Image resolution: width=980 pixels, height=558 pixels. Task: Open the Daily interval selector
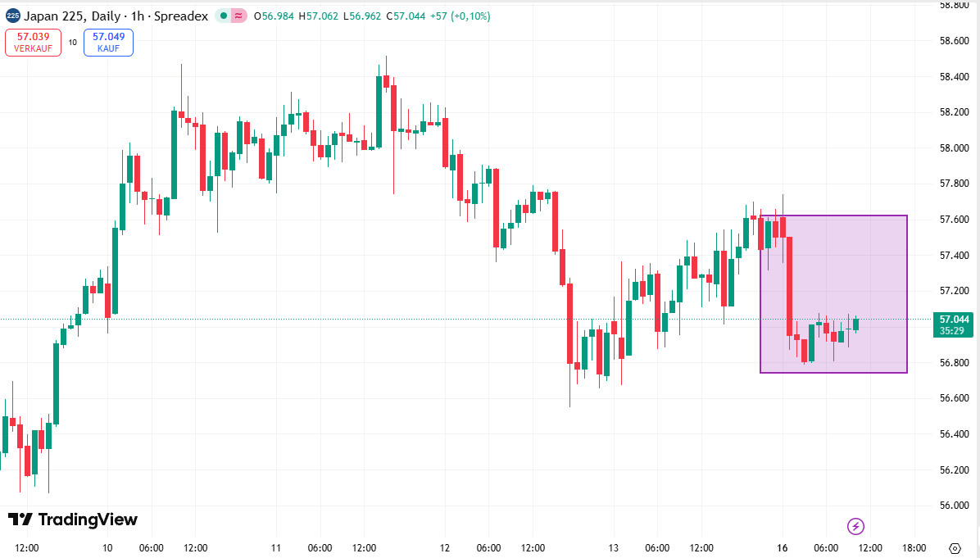coord(107,16)
